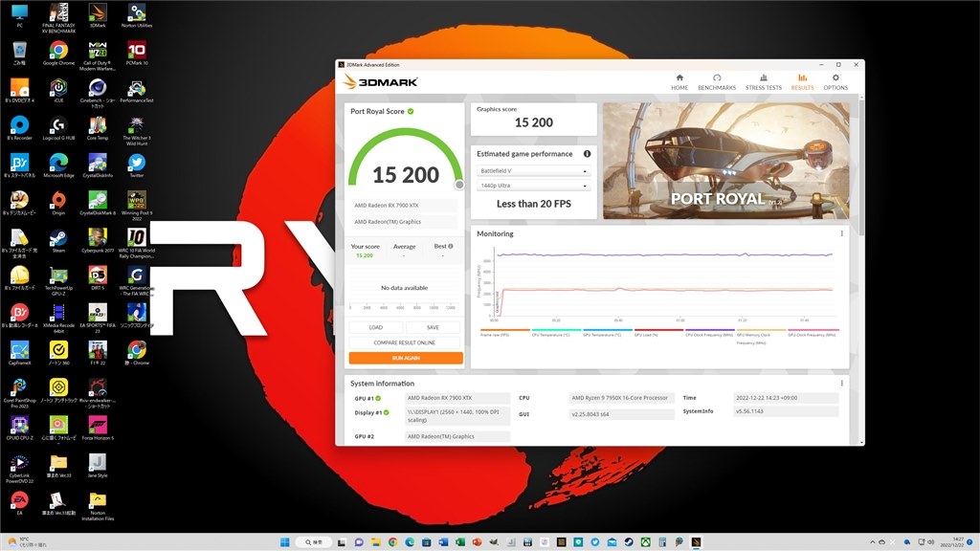Click the taskbar clock and date
The height and width of the screenshot is (551, 980).
(954, 541)
